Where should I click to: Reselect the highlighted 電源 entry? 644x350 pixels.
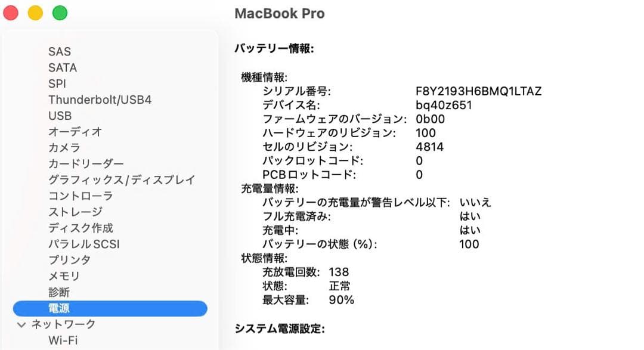point(61,308)
